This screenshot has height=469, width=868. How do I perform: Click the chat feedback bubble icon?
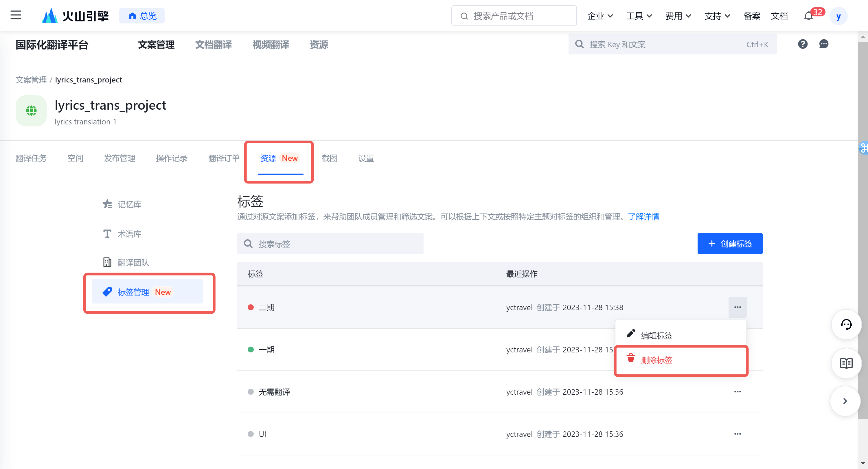pos(823,44)
